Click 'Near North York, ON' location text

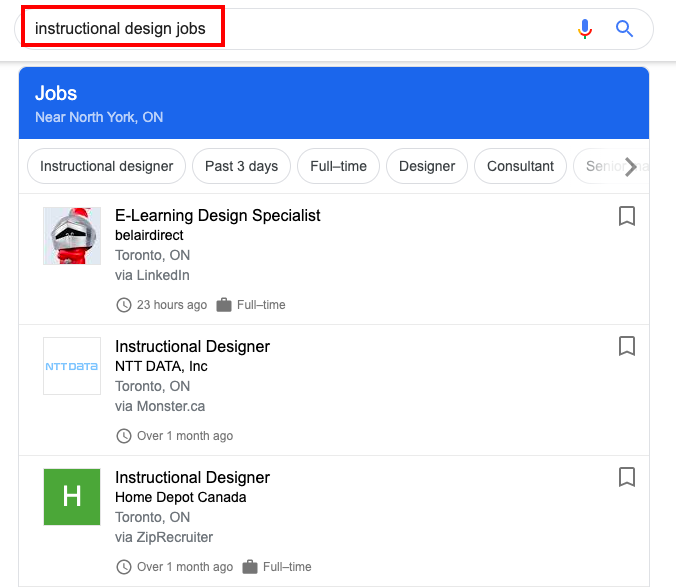[x=99, y=117]
